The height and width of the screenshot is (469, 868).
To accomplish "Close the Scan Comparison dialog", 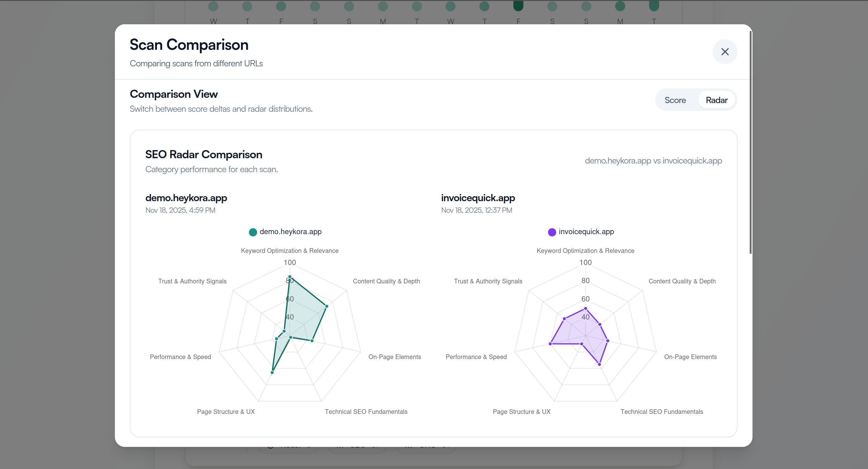I will pos(724,52).
